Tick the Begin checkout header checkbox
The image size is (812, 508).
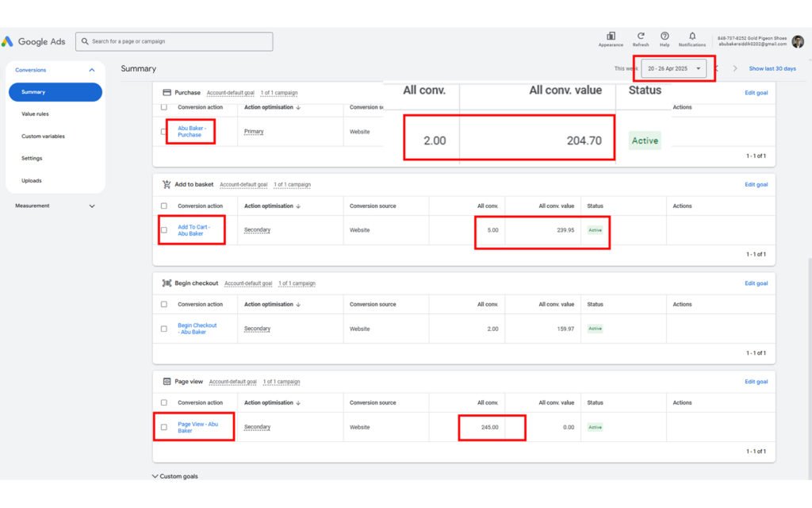[x=164, y=304]
